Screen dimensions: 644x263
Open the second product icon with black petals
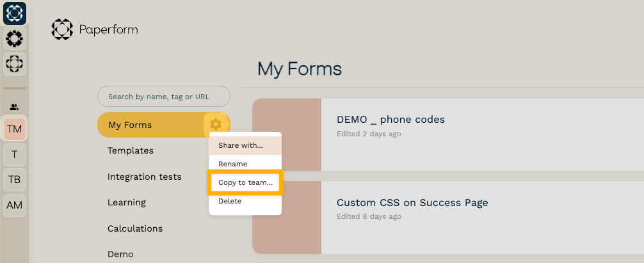point(15,39)
